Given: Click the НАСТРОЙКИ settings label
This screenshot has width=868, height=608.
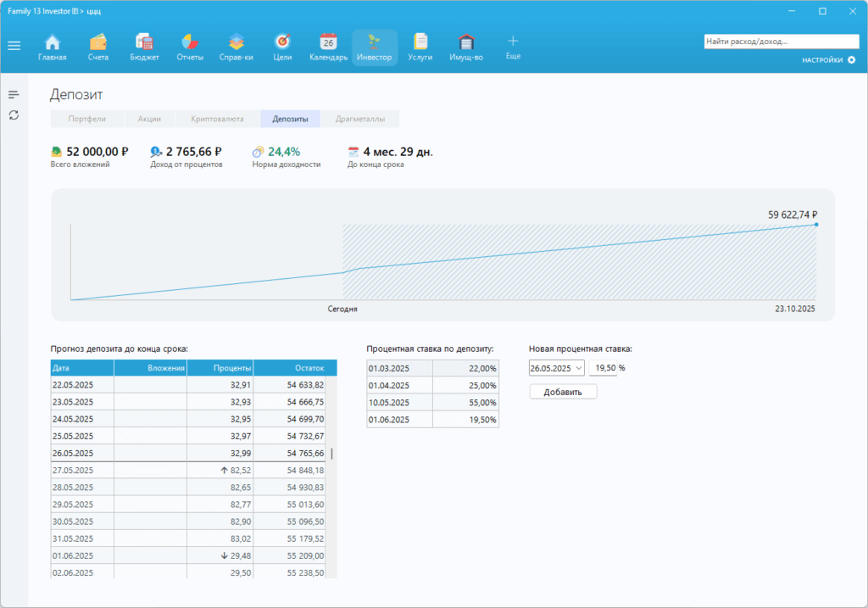Looking at the screenshot, I should pyautogui.click(x=822, y=60).
